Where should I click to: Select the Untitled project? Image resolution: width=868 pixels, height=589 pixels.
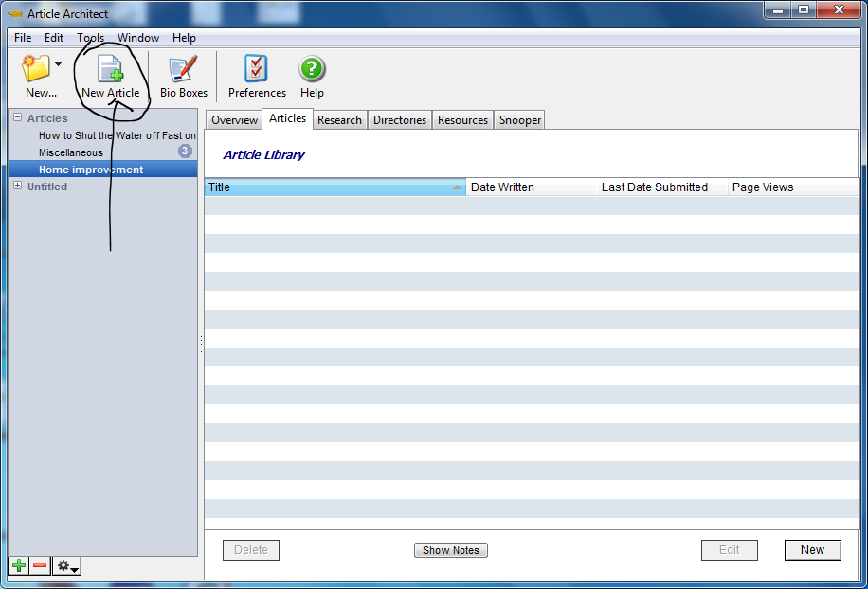point(47,187)
